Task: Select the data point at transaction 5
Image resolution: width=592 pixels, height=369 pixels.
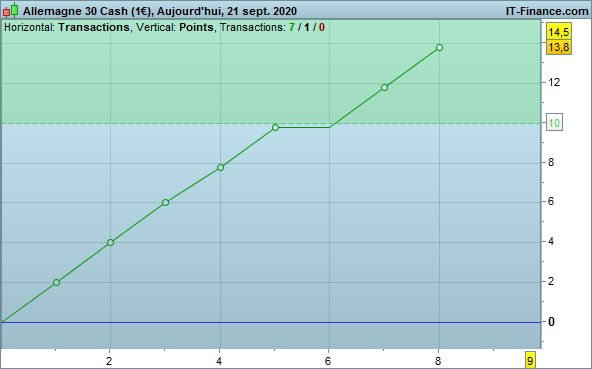Action: click(275, 128)
